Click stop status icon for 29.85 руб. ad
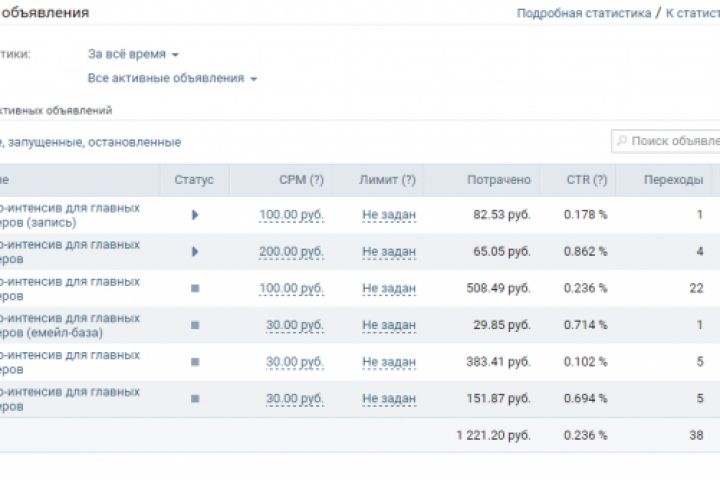 pos(194,326)
